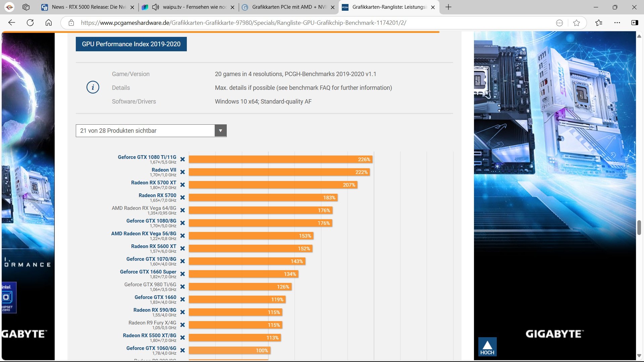Open the Geforce GTX 1080 Ti/11G link
Viewport: 644px width, 362px height.
tap(147, 157)
